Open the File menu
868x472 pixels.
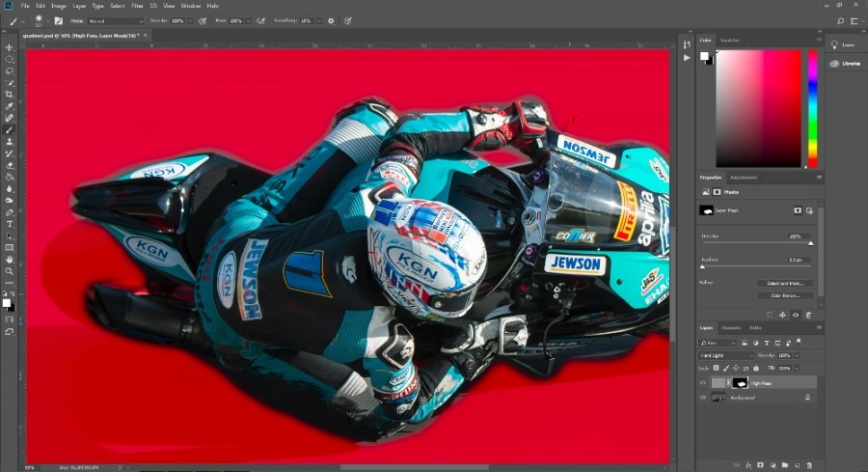(x=25, y=6)
